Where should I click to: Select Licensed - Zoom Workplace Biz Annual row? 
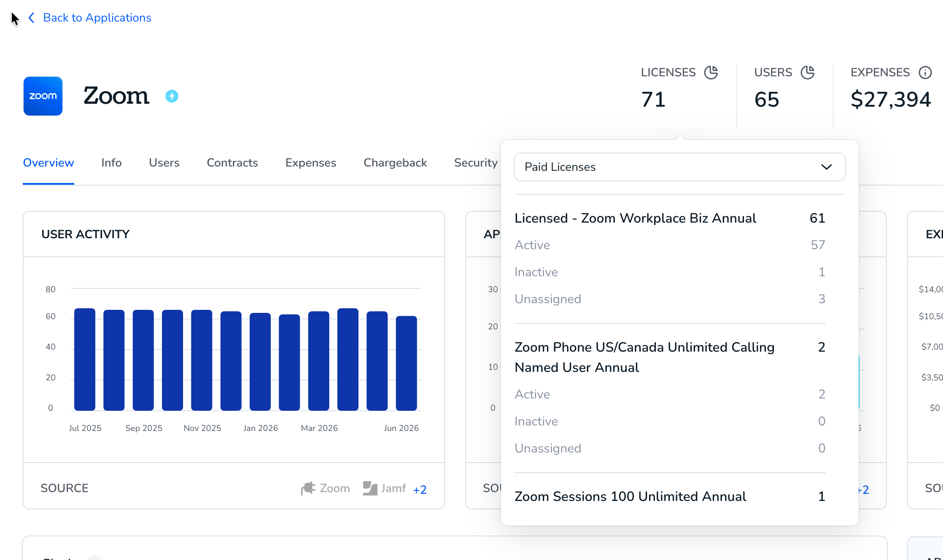click(670, 218)
